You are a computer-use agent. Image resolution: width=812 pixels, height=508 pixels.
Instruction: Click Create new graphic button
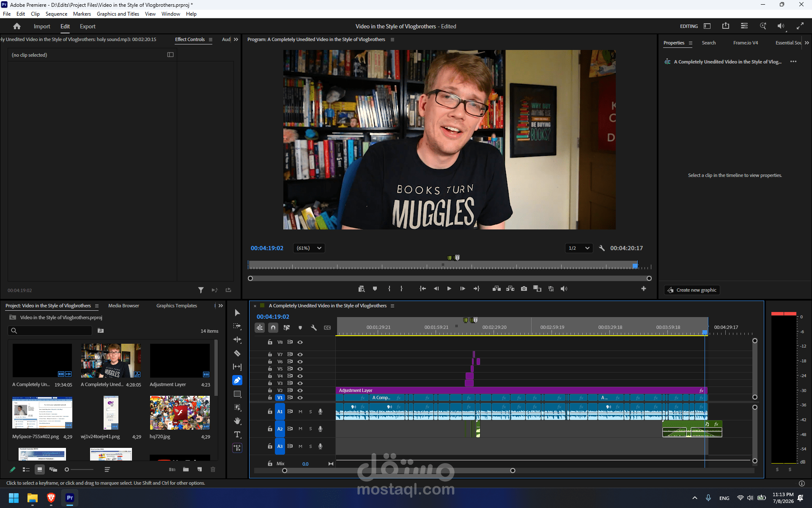point(692,290)
